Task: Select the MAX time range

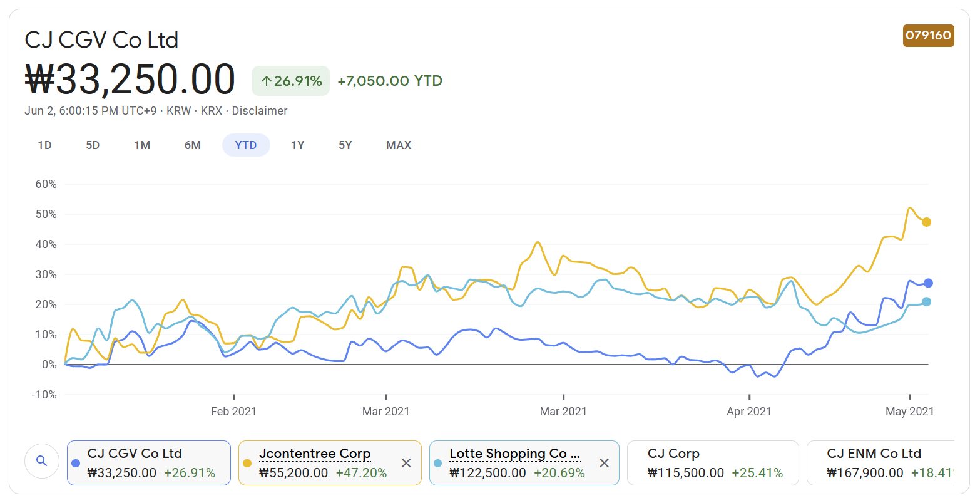Action: (x=399, y=145)
